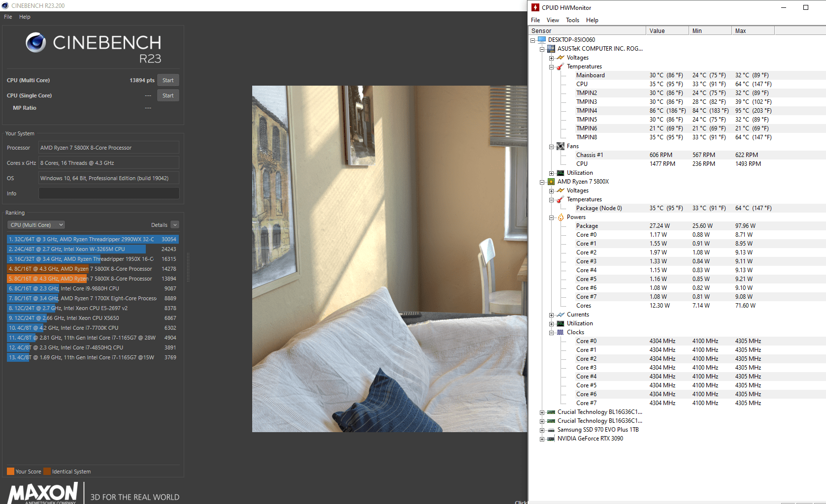Expand the ASUSTeK Voltages node
Image resolution: width=826 pixels, height=504 pixels.
pos(551,58)
